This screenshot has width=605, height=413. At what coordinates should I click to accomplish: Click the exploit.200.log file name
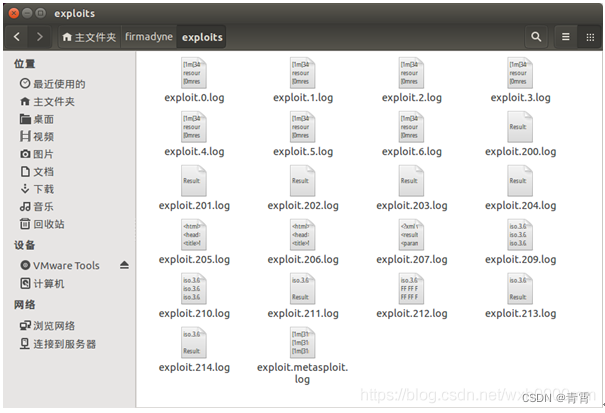pyautogui.click(x=520, y=152)
